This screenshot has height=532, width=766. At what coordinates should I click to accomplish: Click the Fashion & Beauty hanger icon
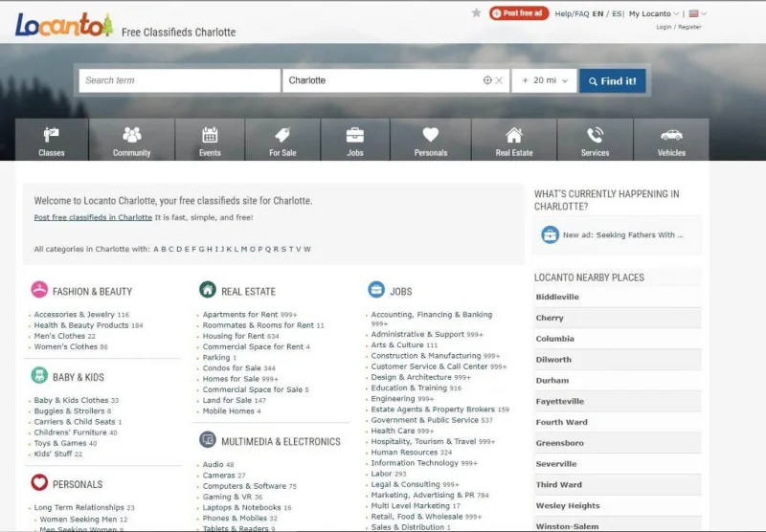39,289
